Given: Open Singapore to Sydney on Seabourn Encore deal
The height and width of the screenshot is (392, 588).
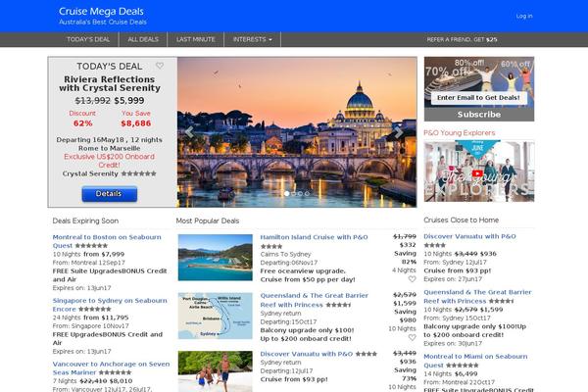Looking at the screenshot, I should [110, 305].
